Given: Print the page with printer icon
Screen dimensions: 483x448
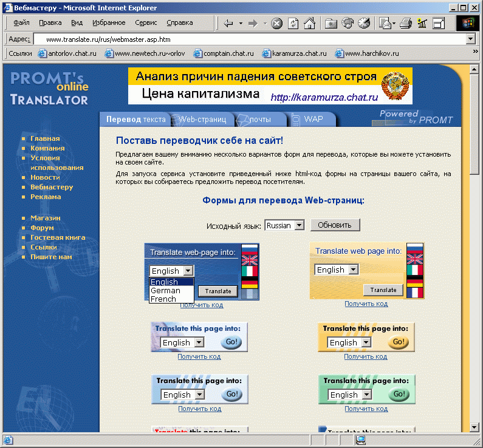Looking at the screenshot, I should click(406, 24).
